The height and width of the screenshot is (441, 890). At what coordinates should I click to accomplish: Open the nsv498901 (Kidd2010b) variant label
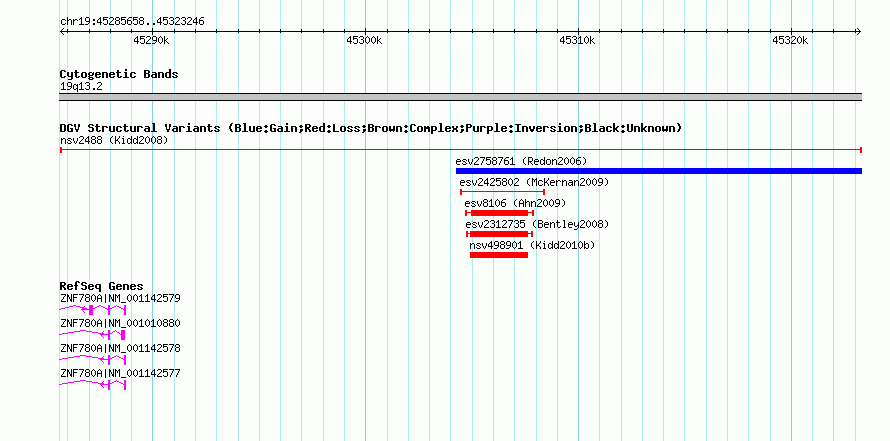pos(532,246)
